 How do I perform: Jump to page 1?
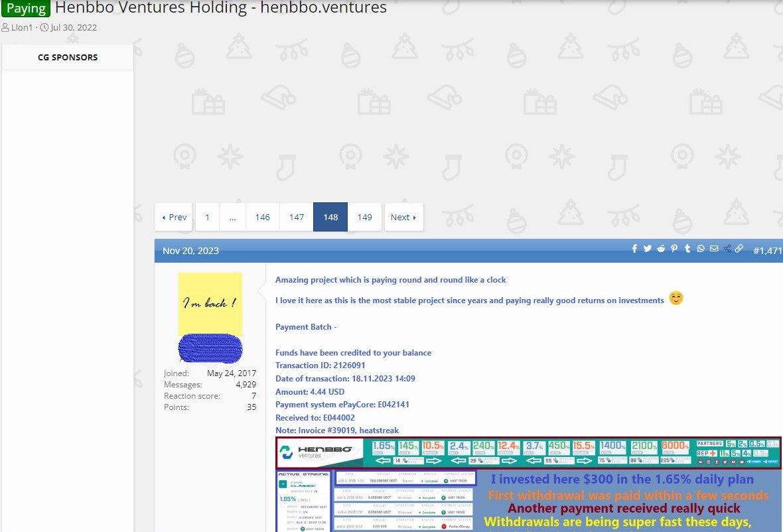coord(207,217)
